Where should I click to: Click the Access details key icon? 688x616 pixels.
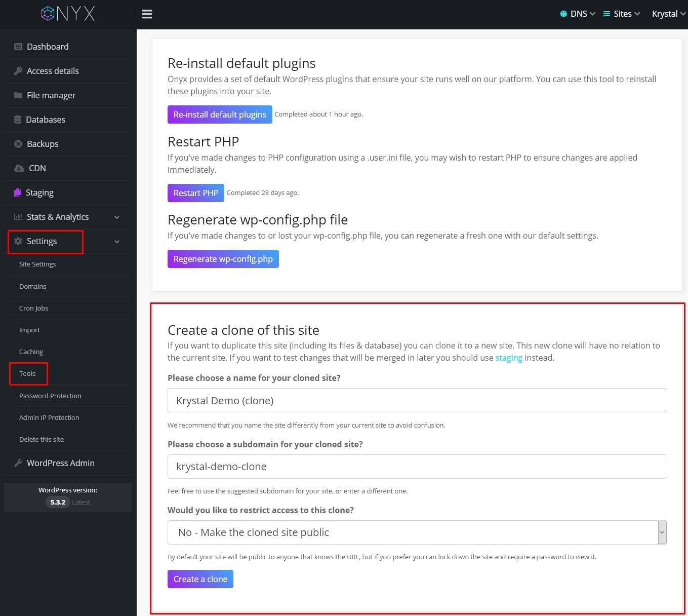[x=18, y=71]
